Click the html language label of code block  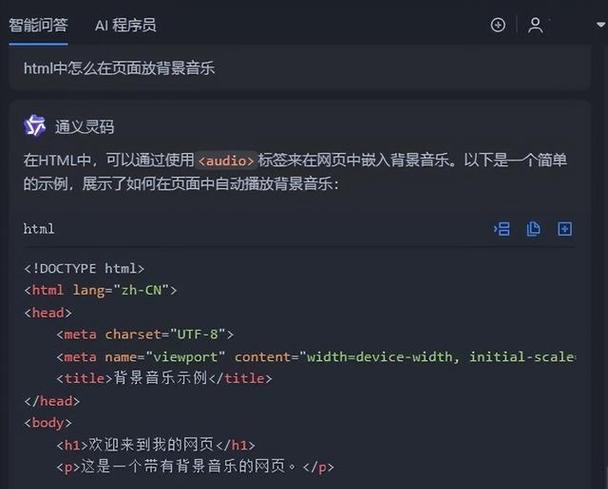(39, 229)
